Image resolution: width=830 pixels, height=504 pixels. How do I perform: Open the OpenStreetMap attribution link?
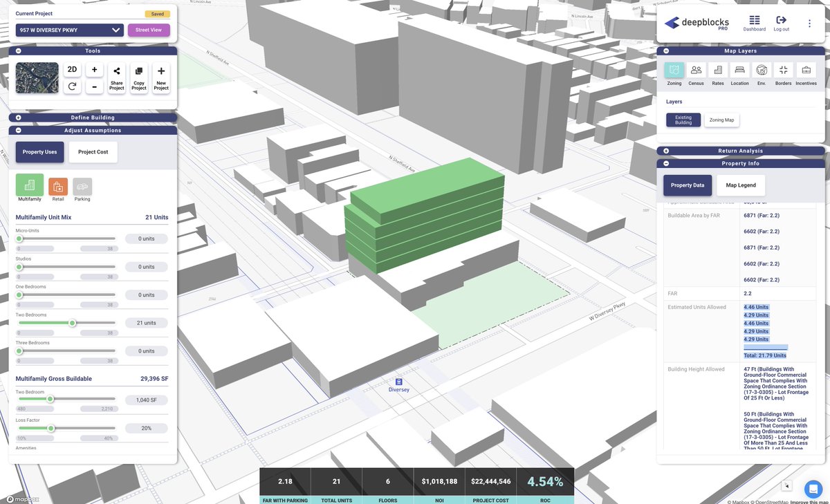tap(768, 501)
